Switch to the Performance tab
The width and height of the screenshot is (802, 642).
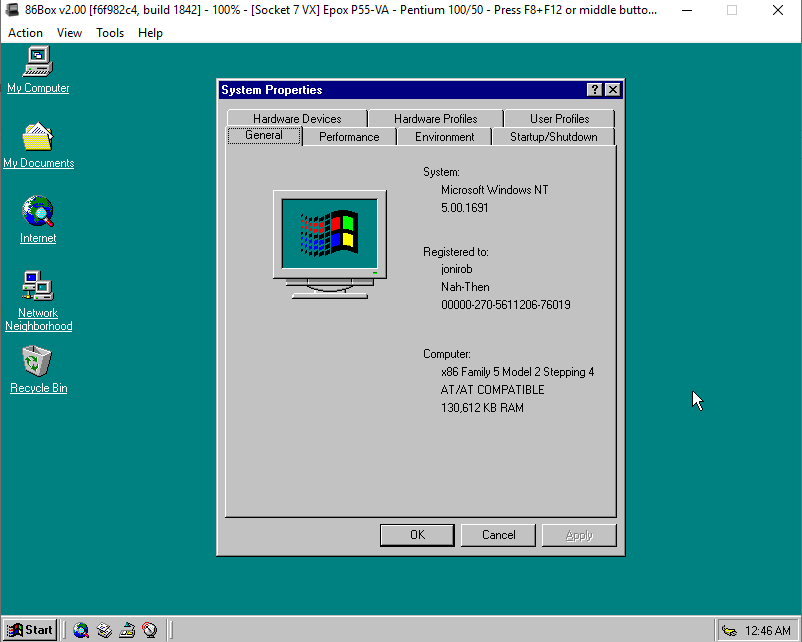(349, 137)
